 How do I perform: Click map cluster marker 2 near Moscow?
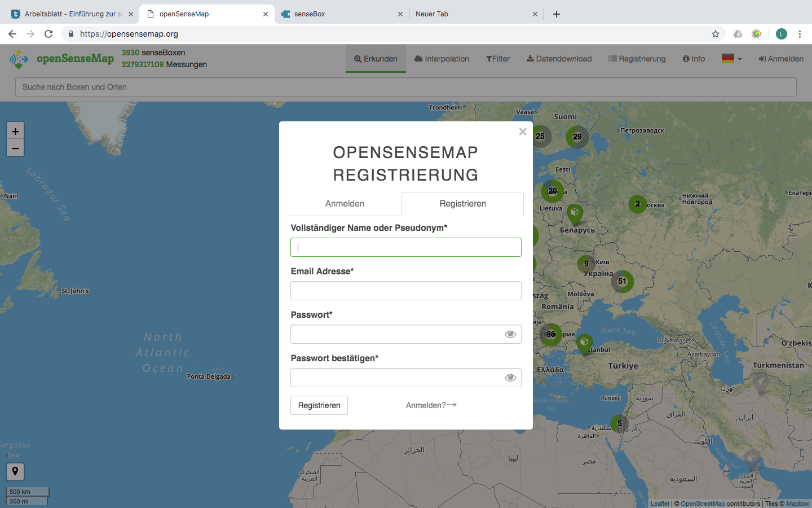(x=638, y=204)
